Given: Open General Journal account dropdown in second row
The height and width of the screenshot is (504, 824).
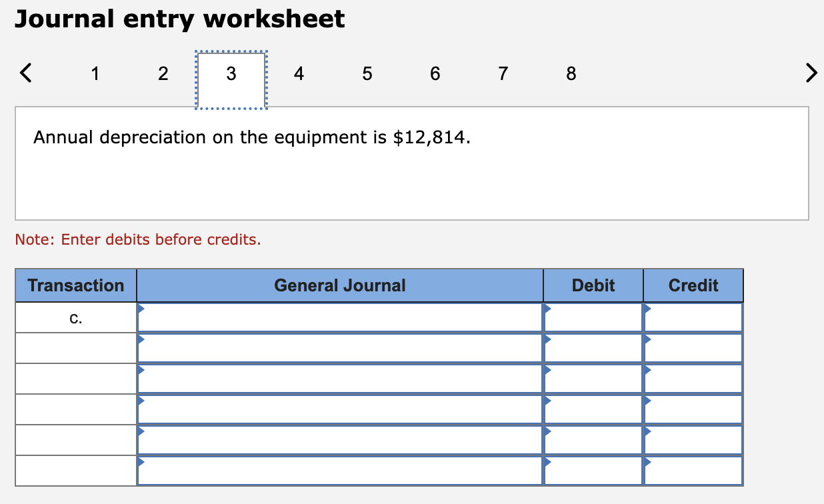Looking at the screenshot, I should pyautogui.click(x=340, y=348).
